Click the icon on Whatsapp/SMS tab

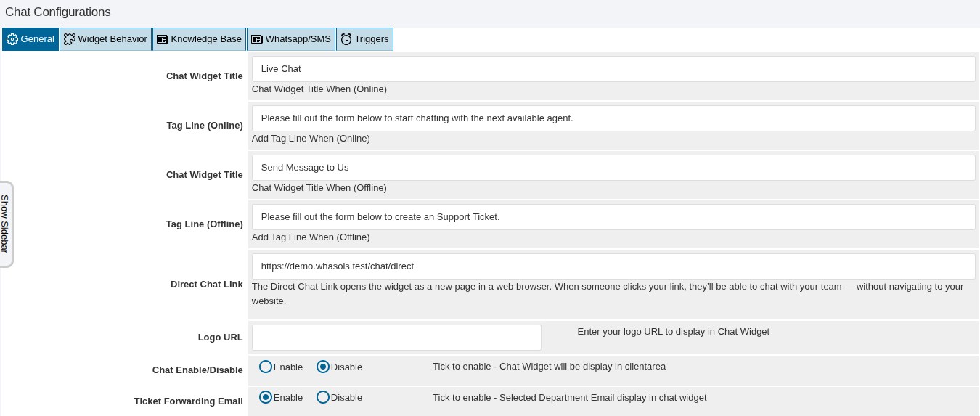(x=257, y=39)
